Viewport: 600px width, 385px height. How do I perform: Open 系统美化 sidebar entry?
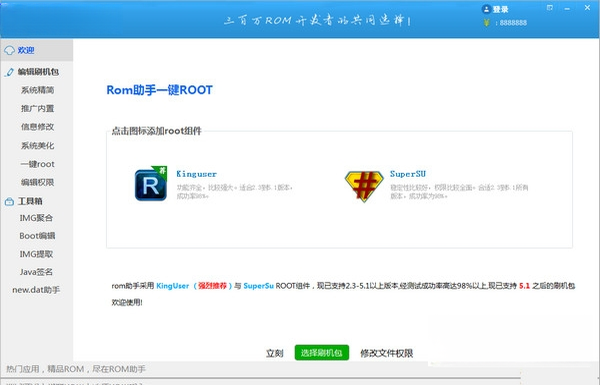click(x=38, y=146)
